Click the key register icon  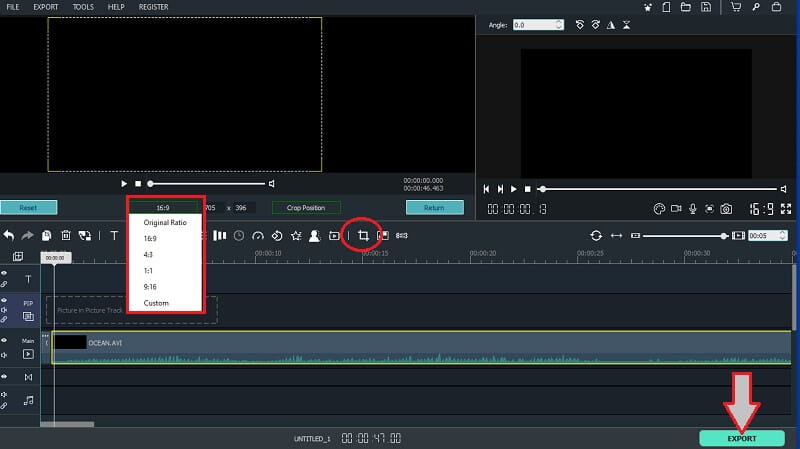756,7
